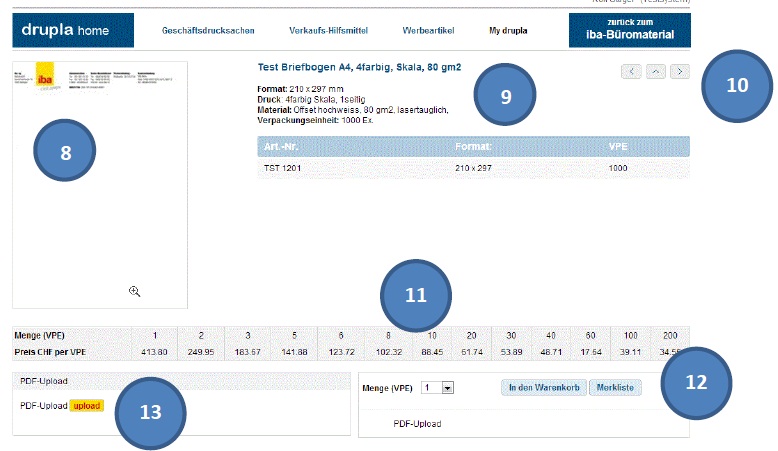Click the price 123.72 cell

point(341,352)
